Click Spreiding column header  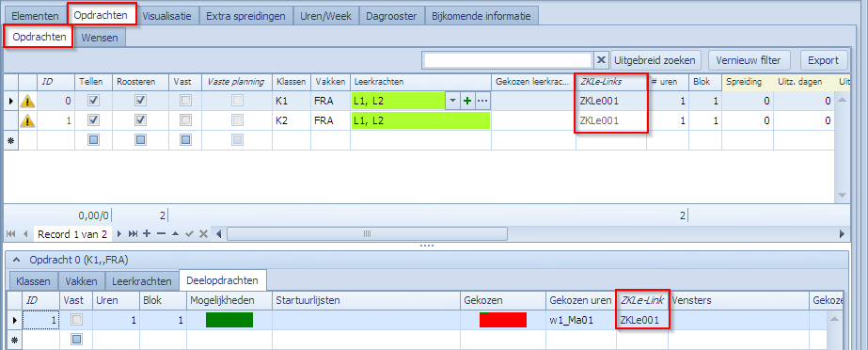[x=748, y=82]
